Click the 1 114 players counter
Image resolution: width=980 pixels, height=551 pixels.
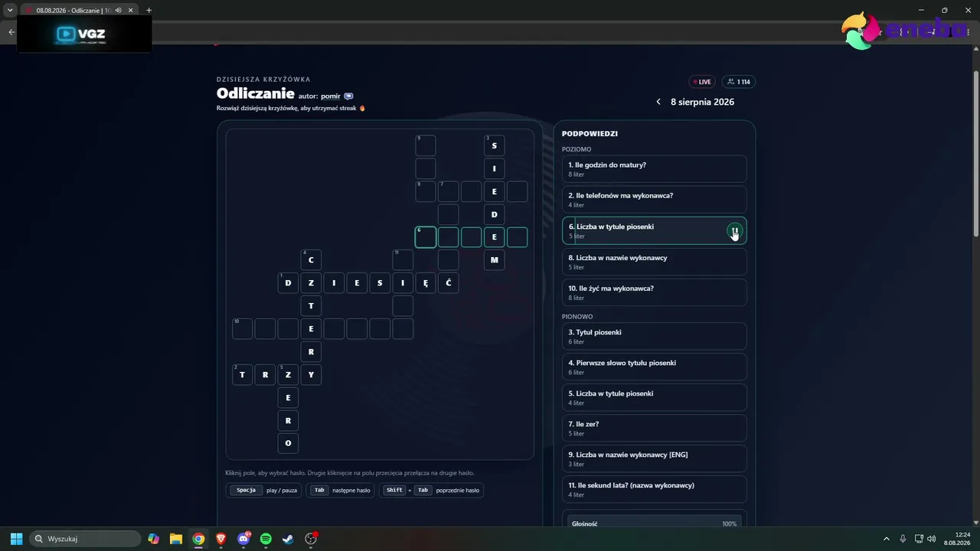click(x=738, y=82)
